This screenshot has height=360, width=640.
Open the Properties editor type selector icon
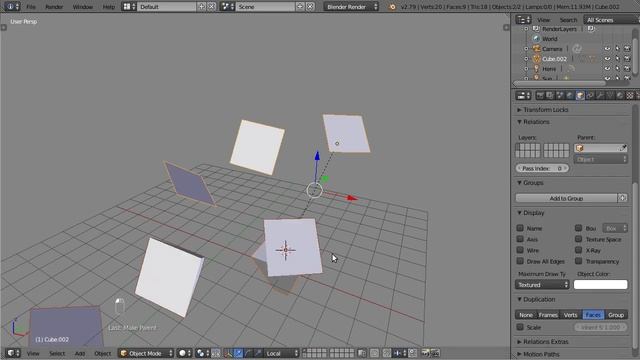pyautogui.click(x=523, y=96)
